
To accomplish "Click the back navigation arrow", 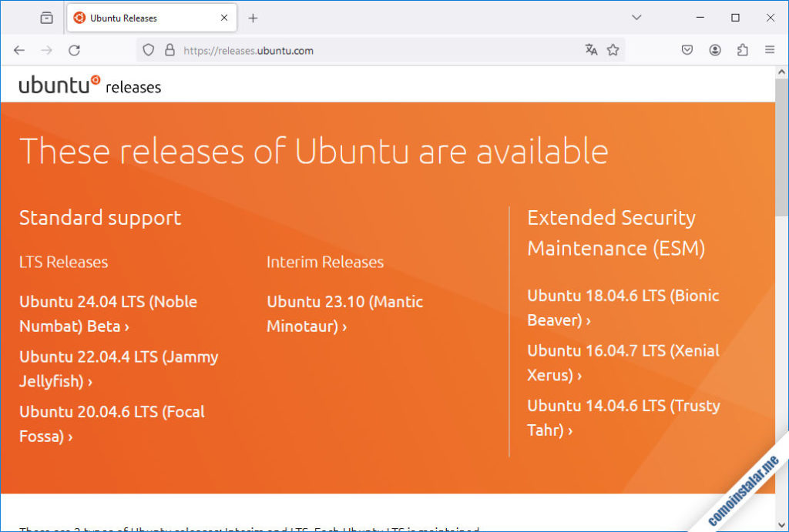I will point(18,49).
